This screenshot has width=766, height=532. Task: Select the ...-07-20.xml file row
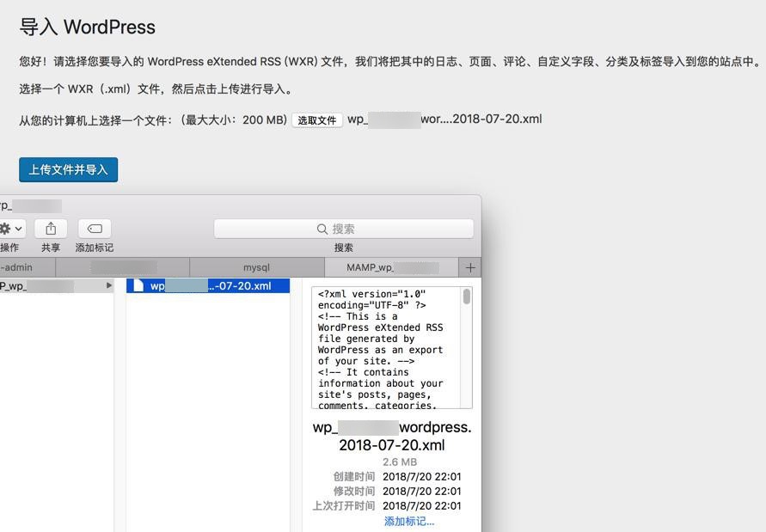pos(208,286)
